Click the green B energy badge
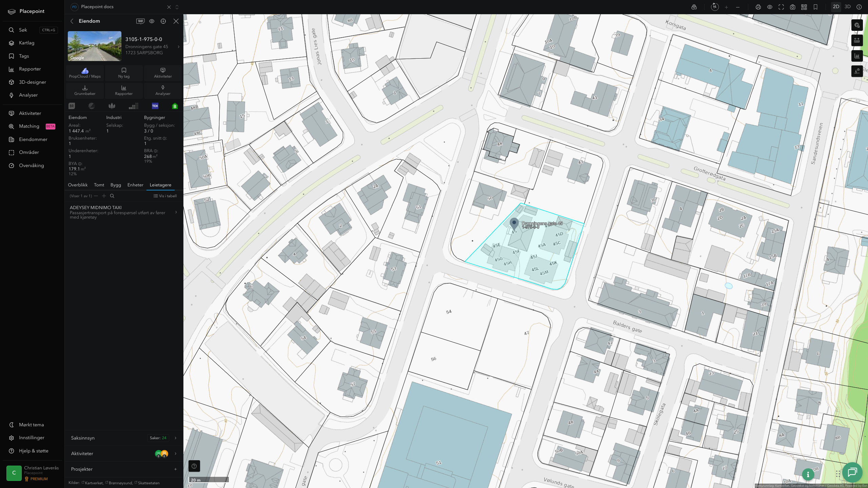868x488 pixels. [175, 106]
